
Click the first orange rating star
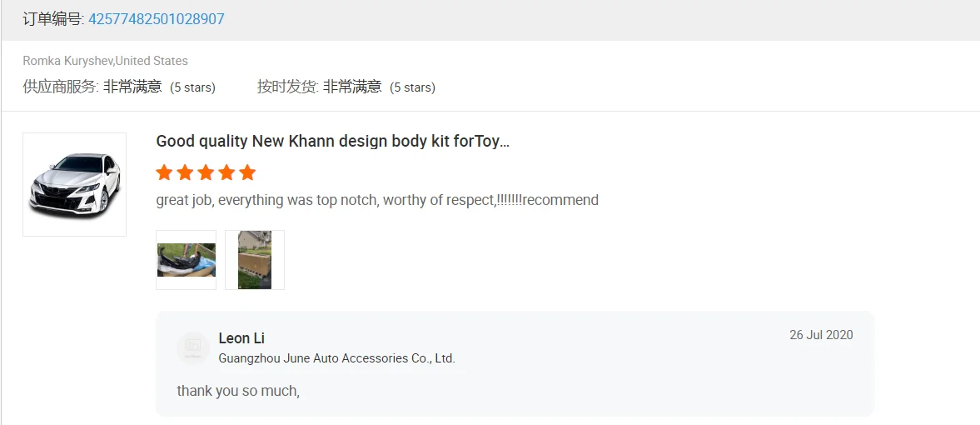pos(164,172)
